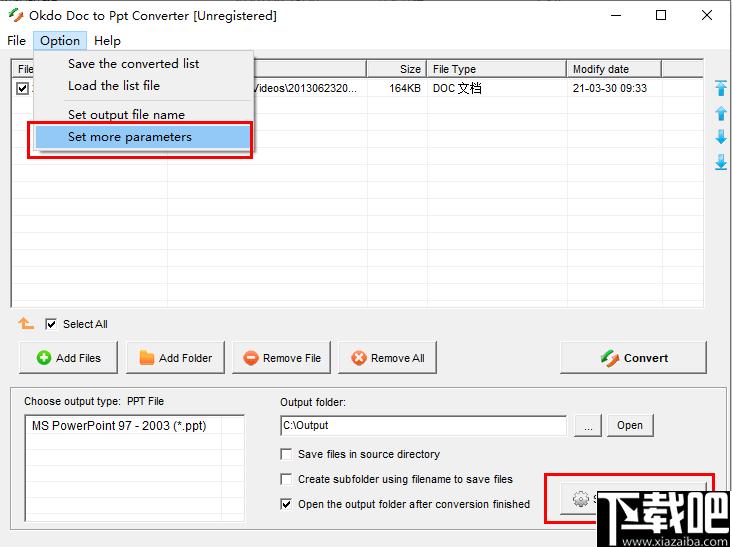The width and height of the screenshot is (732, 547).
Task: Click the Add Files button
Action: (x=69, y=358)
